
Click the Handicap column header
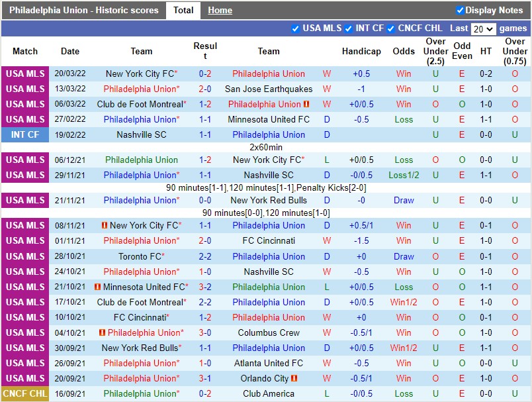pos(361,51)
